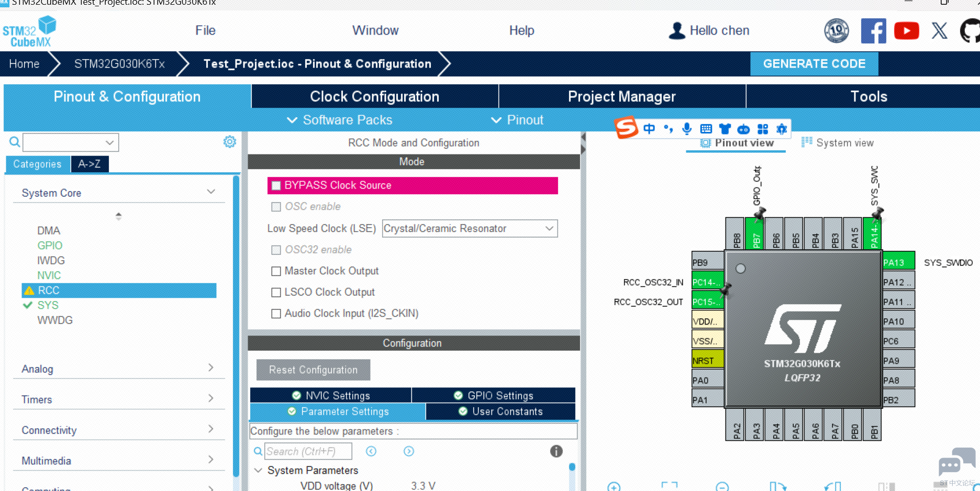
Task: Open the Software Packs dropdown
Action: click(339, 120)
